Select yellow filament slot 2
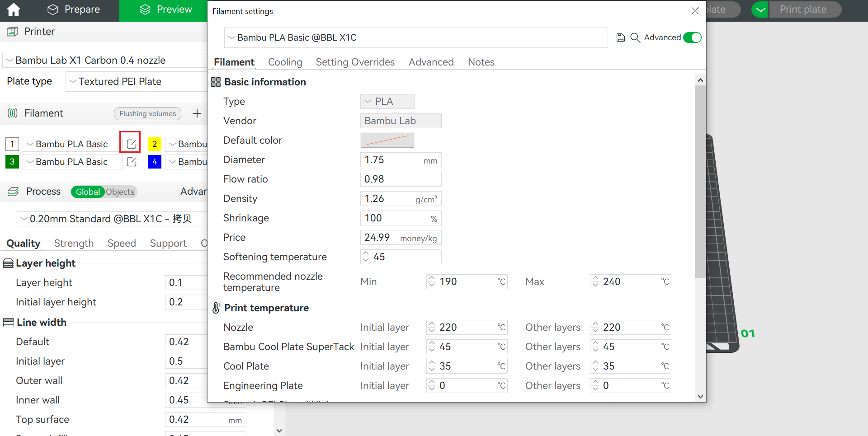Image resolution: width=868 pixels, height=436 pixels. point(155,144)
